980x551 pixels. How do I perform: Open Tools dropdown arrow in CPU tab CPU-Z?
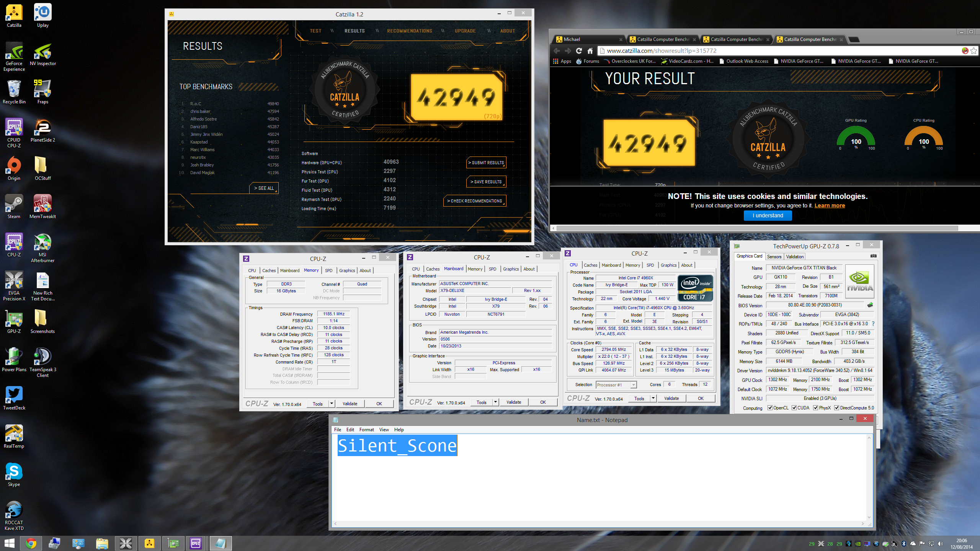(653, 398)
